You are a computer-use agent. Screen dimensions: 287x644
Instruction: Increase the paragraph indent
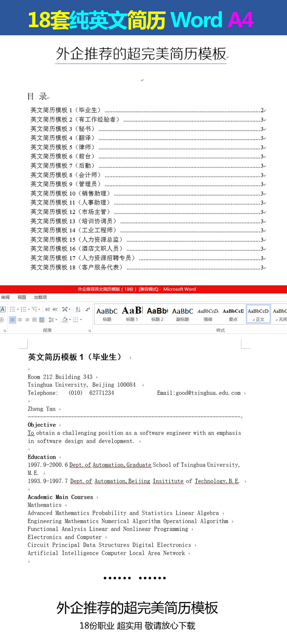coord(55,310)
